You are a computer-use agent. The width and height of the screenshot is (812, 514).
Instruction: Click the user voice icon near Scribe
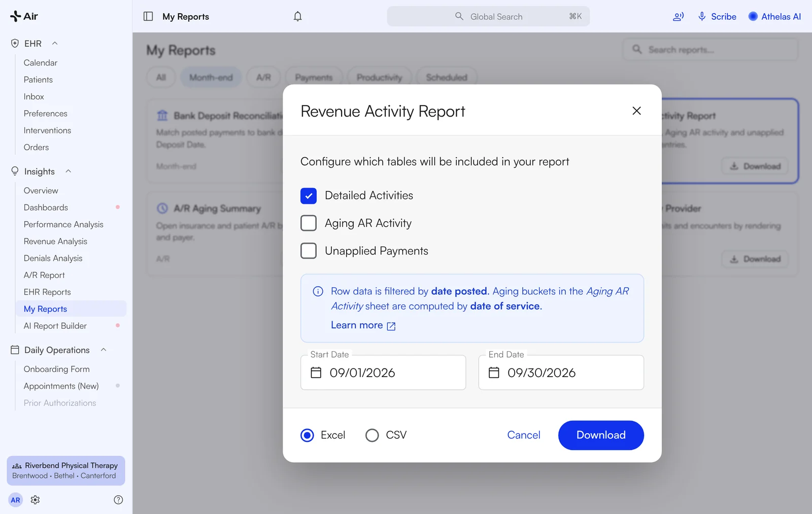[x=678, y=16]
